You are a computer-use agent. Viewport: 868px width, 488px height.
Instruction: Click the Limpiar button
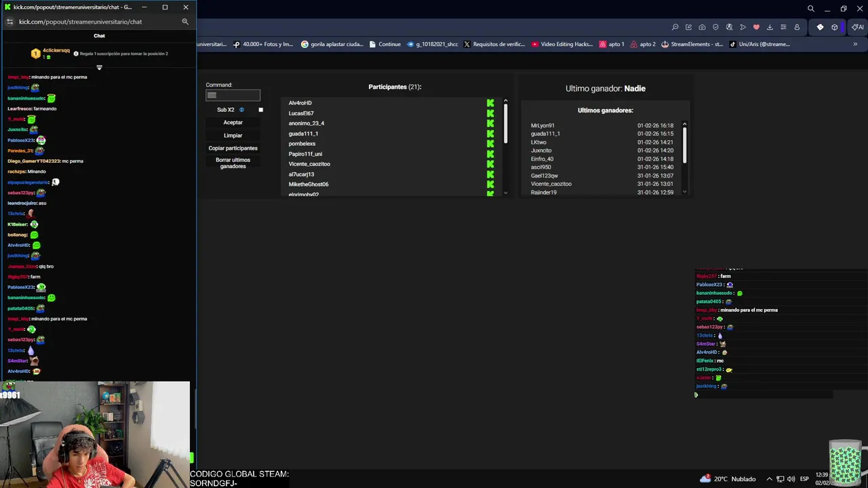coord(233,136)
